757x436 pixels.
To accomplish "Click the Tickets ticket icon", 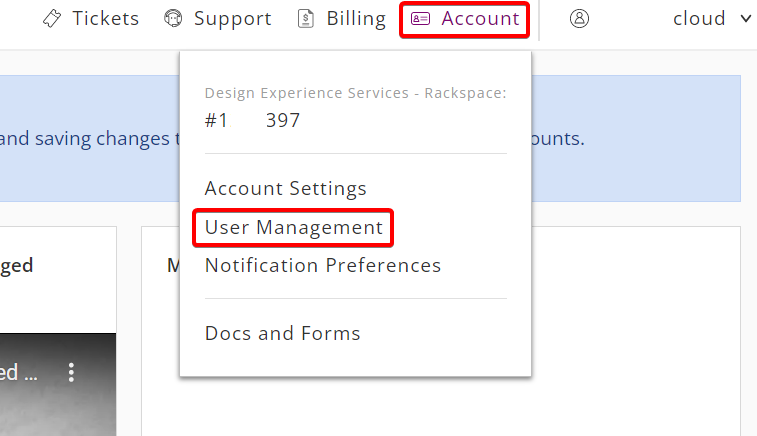I will (x=52, y=19).
